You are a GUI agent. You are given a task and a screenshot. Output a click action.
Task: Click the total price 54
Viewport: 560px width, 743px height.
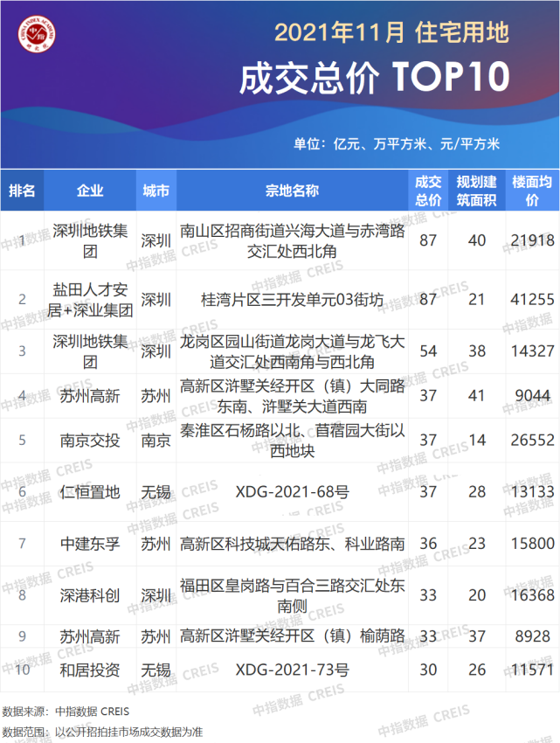pyautogui.click(x=428, y=351)
